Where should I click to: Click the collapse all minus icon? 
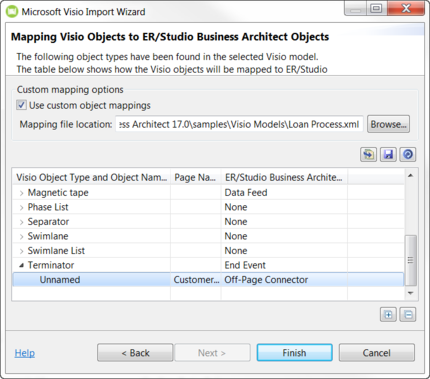point(408,314)
